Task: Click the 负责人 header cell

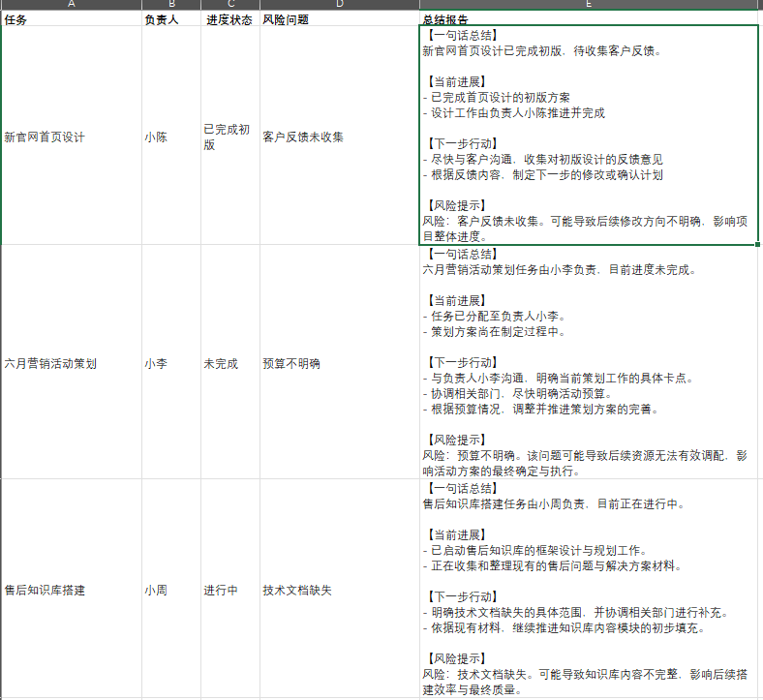Action: coord(171,18)
